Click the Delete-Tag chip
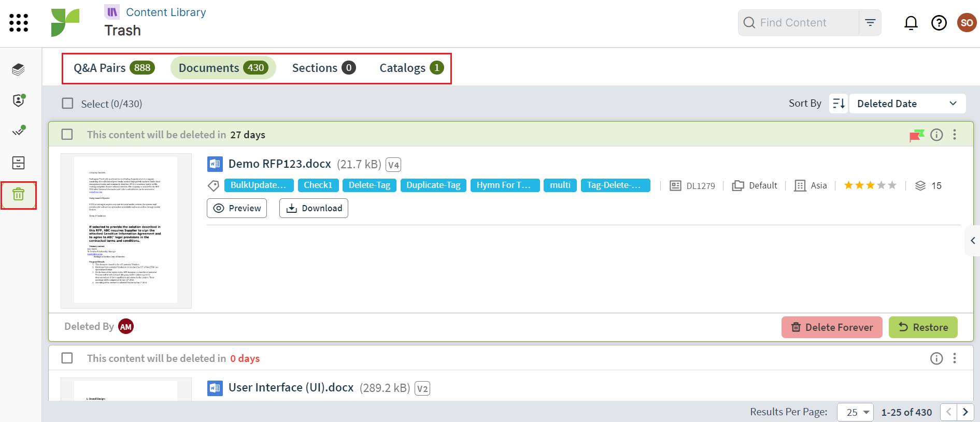980x422 pixels. (370, 185)
